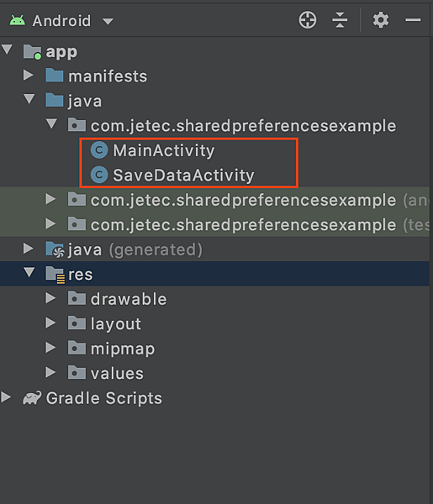Click the green Android robot icon
Viewport: 433px width, 504px height.
pos(18,20)
